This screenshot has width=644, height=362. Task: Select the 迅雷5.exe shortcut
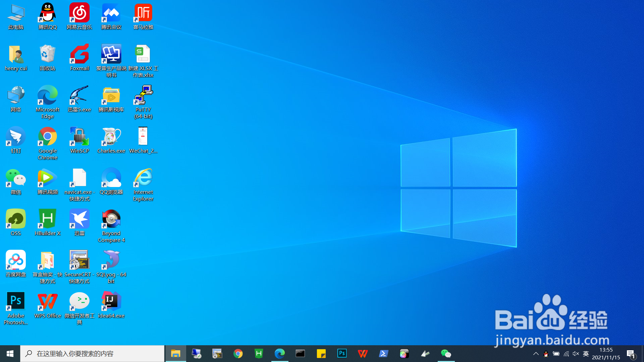79,99
